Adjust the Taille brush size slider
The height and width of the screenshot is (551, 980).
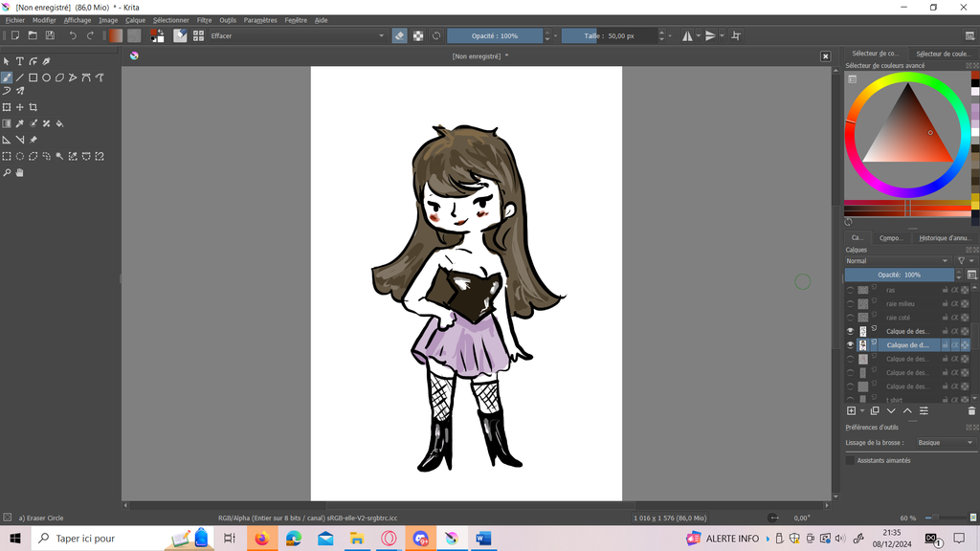click(609, 35)
